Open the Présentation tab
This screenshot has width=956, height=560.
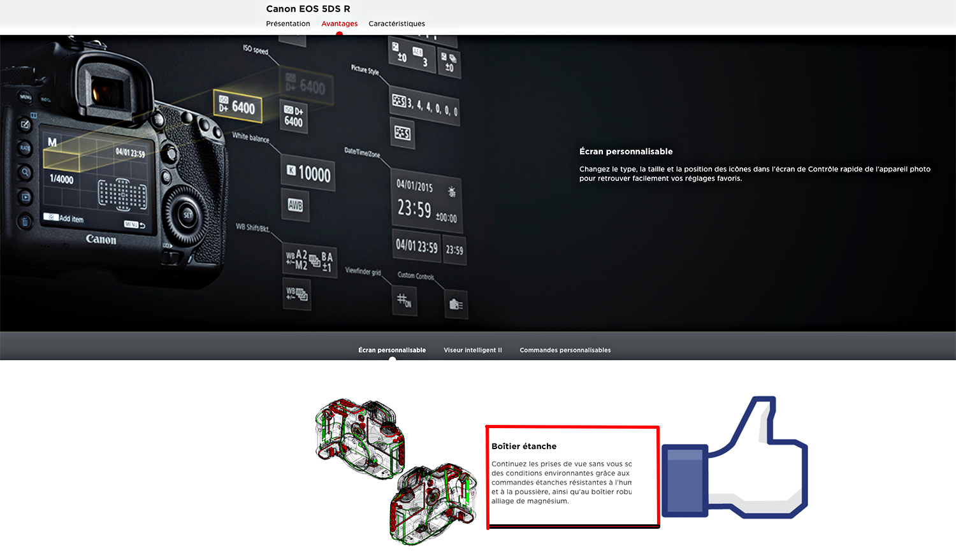pyautogui.click(x=287, y=24)
